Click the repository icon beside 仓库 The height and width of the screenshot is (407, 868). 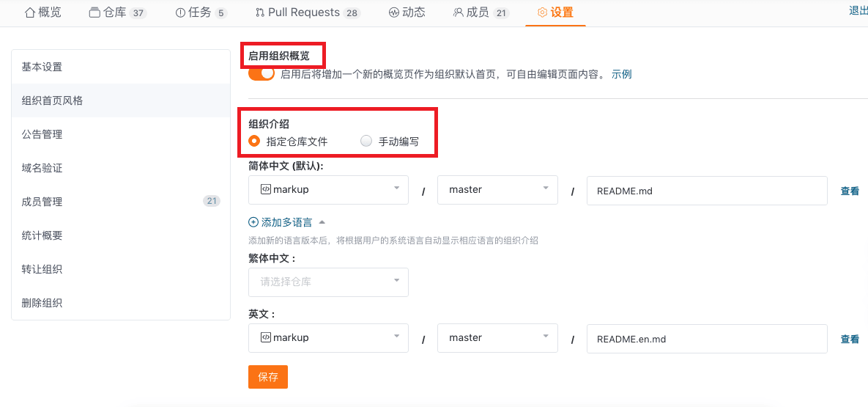(x=94, y=12)
